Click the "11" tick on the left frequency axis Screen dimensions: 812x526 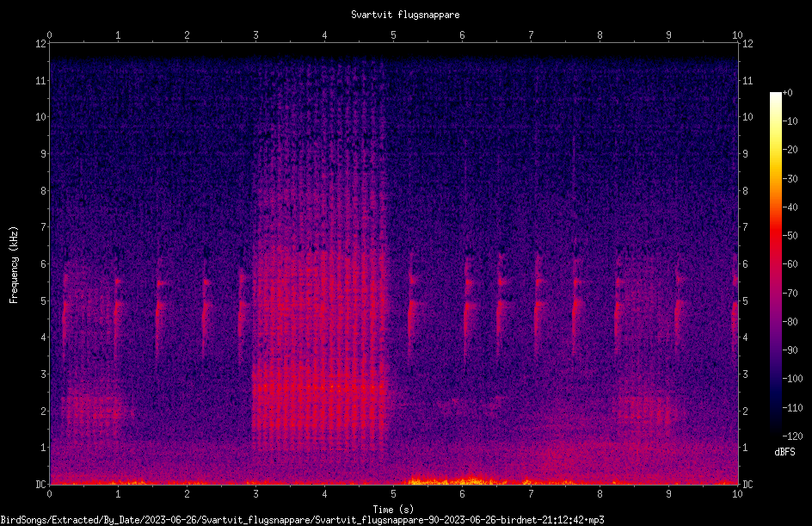tap(40, 81)
